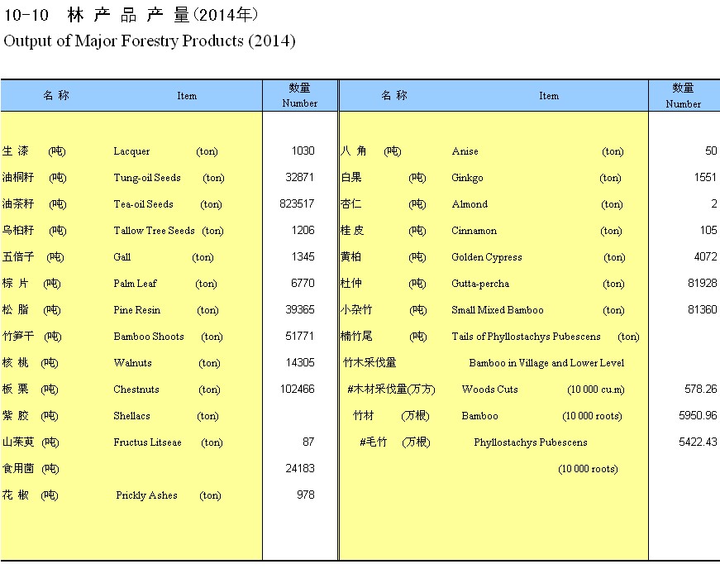Select the Chestnuts quantity 102466
Image resolution: width=720 pixels, height=588 pixels.
coord(298,390)
